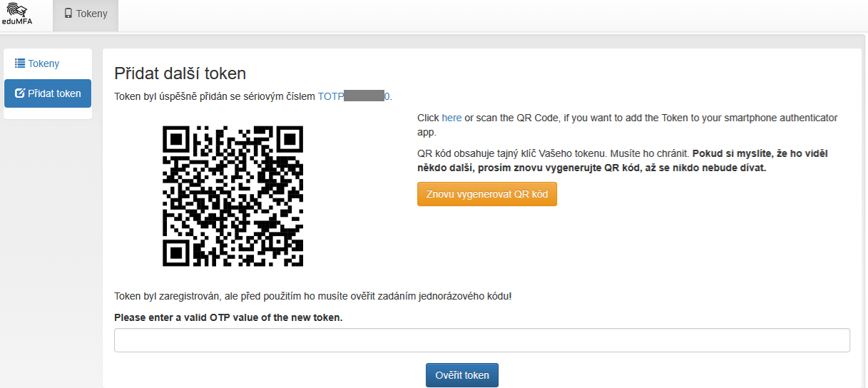
Task: Click the gray redacted block in the serial number
Action: pyautogui.click(x=364, y=96)
